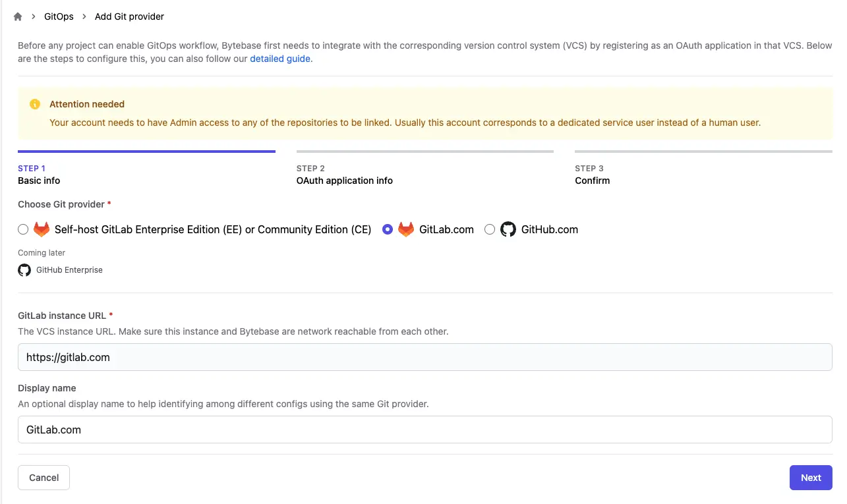
Task: Open GitOps breadcrumb link
Action: point(59,16)
